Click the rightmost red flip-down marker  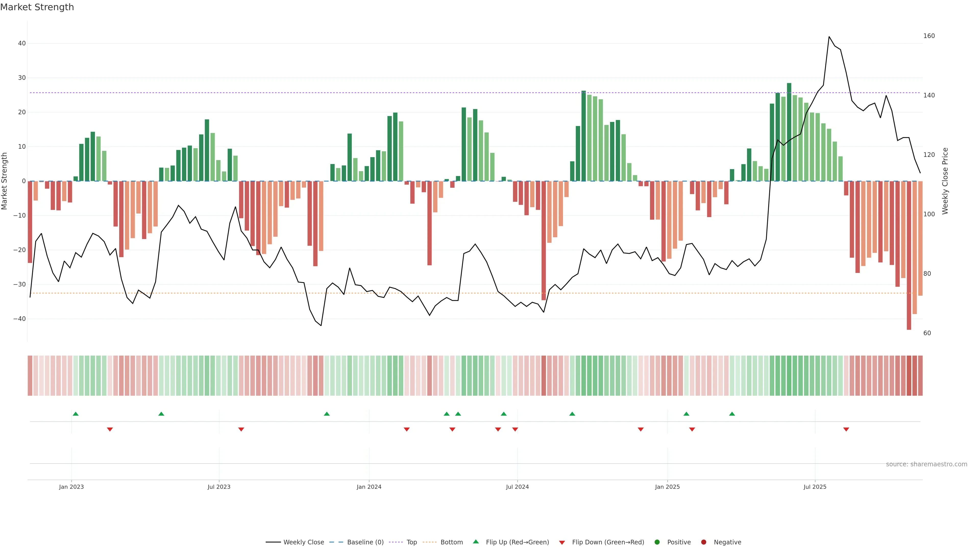(x=846, y=429)
